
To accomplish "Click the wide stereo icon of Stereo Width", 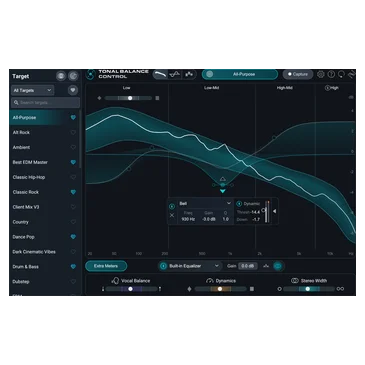I will (x=340, y=289).
